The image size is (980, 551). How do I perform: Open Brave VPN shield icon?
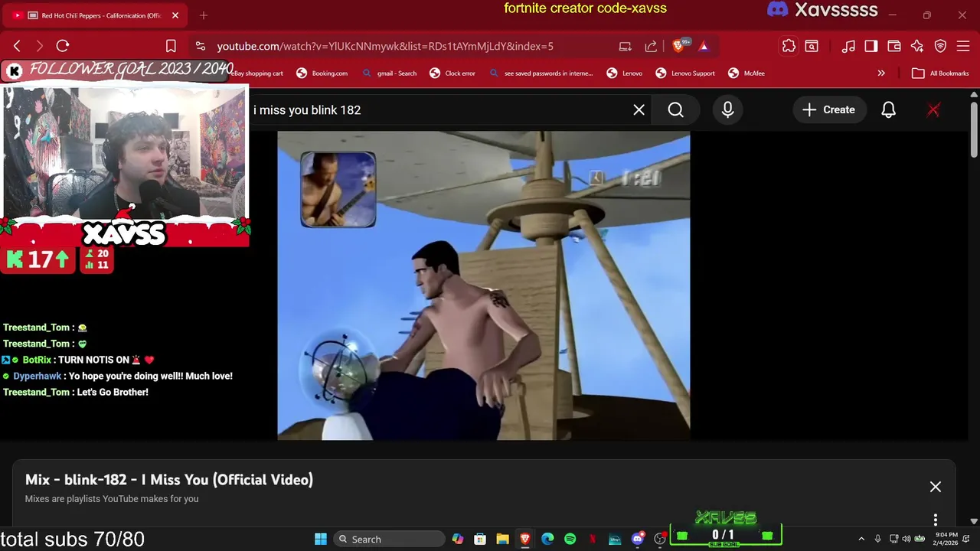click(x=940, y=46)
